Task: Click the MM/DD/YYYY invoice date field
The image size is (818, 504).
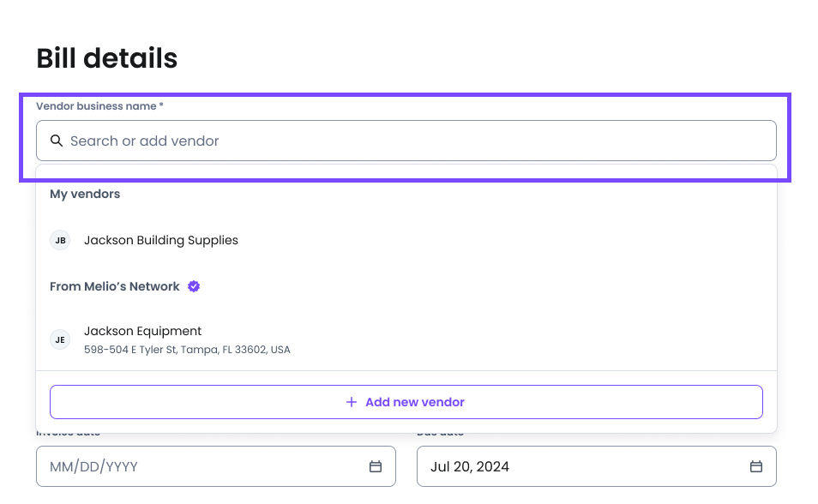Action: pyautogui.click(x=216, y=466)
